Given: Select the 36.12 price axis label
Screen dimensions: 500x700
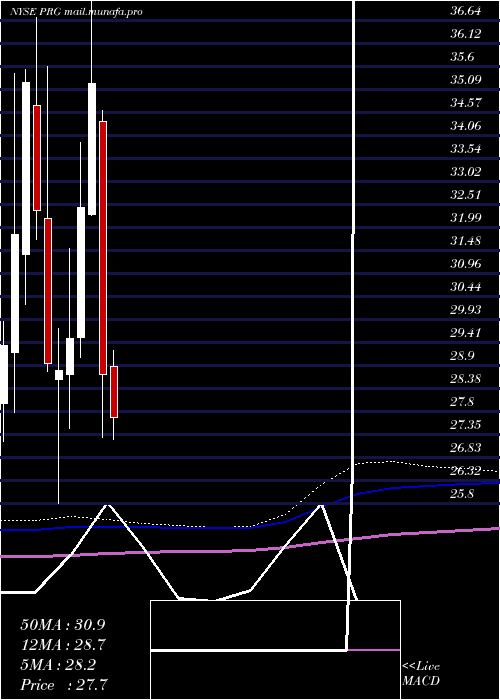Looking at the screenshot, I should pyautogui.click(x=466, y=34).
